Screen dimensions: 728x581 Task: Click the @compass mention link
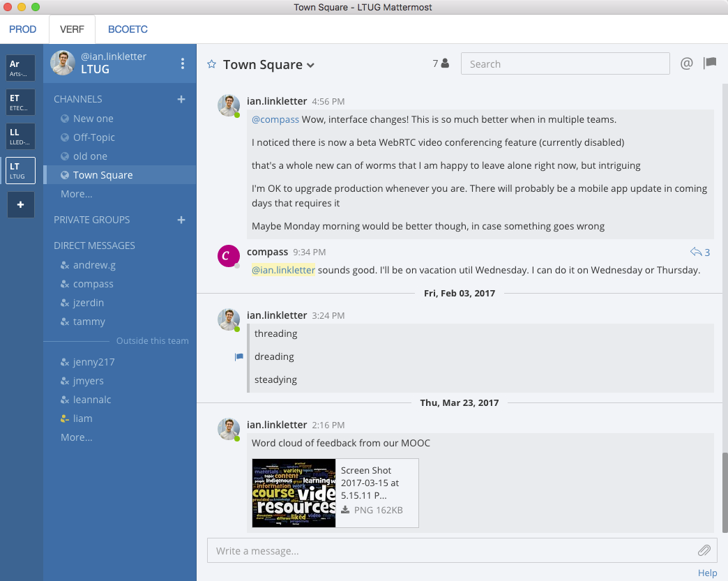275,119
